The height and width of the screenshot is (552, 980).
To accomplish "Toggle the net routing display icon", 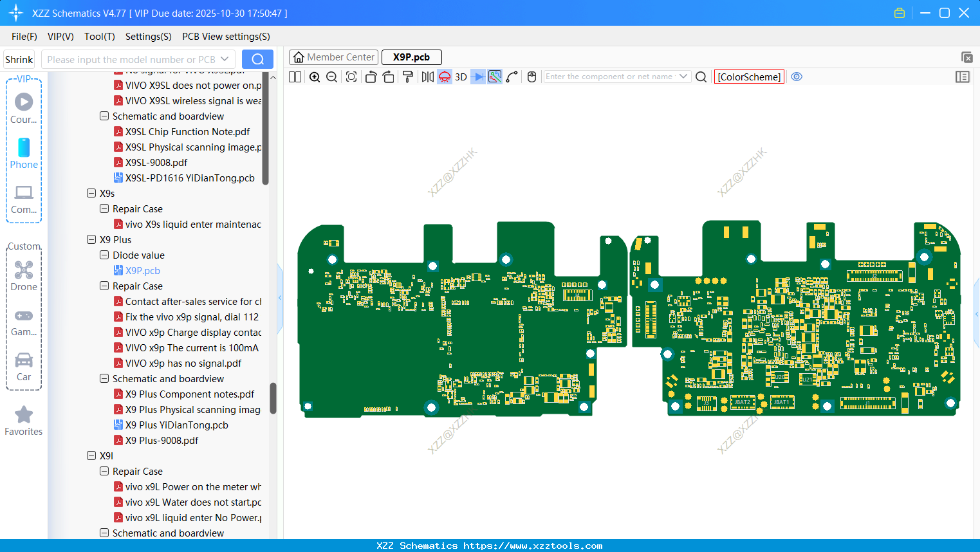I will [495, 77].
